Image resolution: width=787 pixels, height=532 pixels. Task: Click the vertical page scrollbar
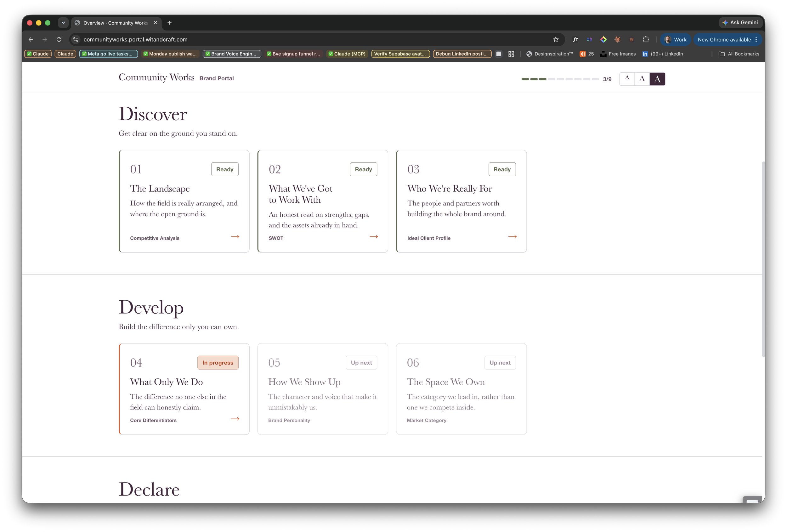tap(763, 259)
